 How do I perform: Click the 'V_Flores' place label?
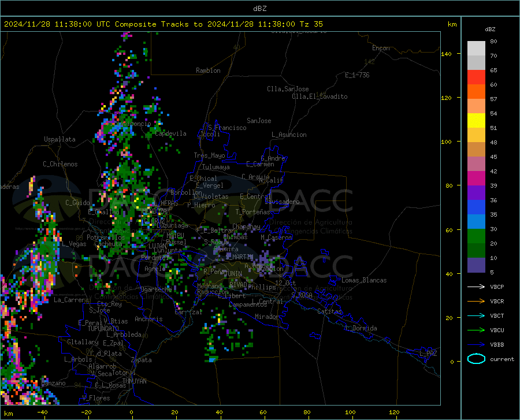96,398
